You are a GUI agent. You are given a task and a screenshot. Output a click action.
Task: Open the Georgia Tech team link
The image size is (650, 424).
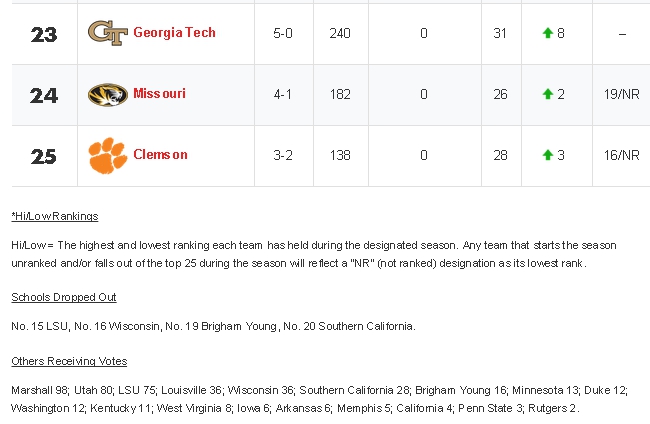click(175, 32)
